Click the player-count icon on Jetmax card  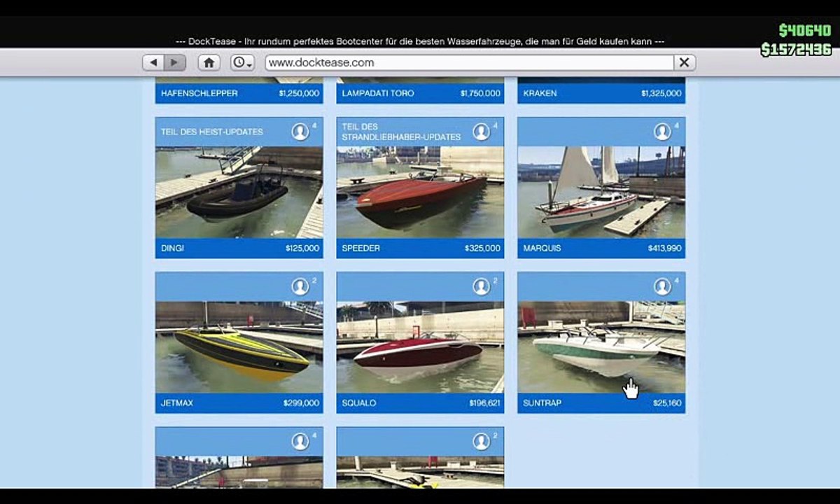tap(300, 286)
